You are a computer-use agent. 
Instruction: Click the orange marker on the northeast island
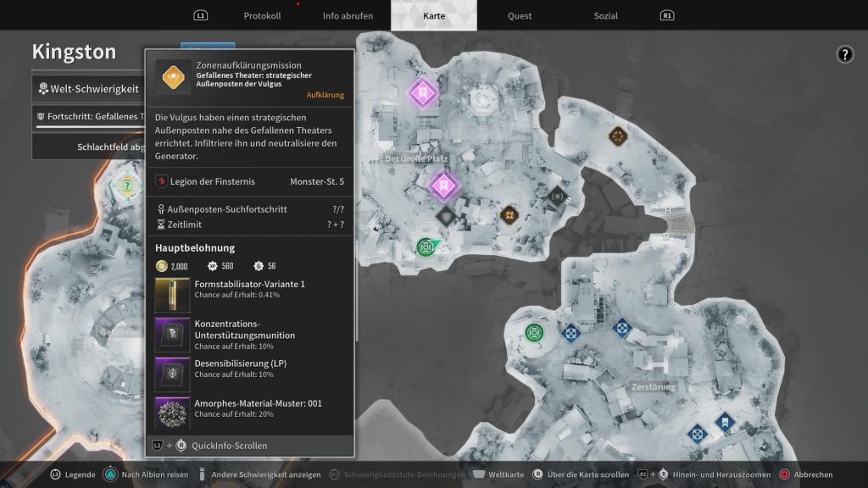point(617,135)
